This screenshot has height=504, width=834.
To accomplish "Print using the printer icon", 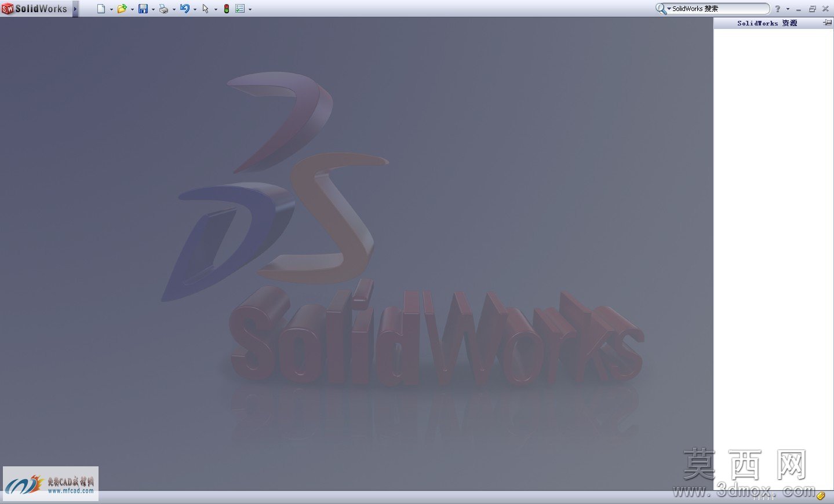I will [x=163, y=9].
